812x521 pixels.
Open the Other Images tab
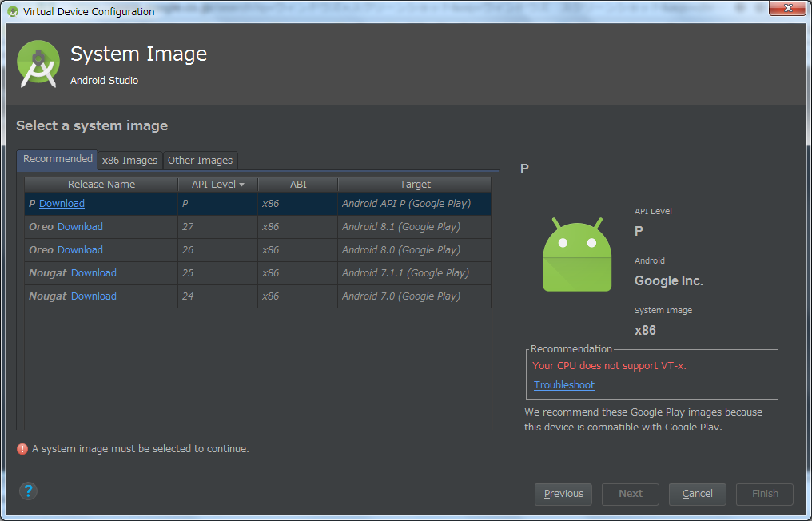[x=200, y=161]
